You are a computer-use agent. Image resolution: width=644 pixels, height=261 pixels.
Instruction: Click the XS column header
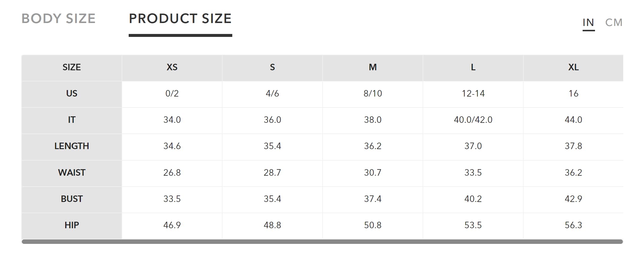tap(172, 68)
